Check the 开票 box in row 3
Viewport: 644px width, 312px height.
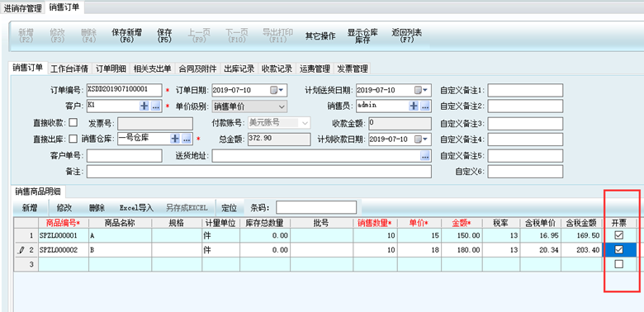point(619,264)
